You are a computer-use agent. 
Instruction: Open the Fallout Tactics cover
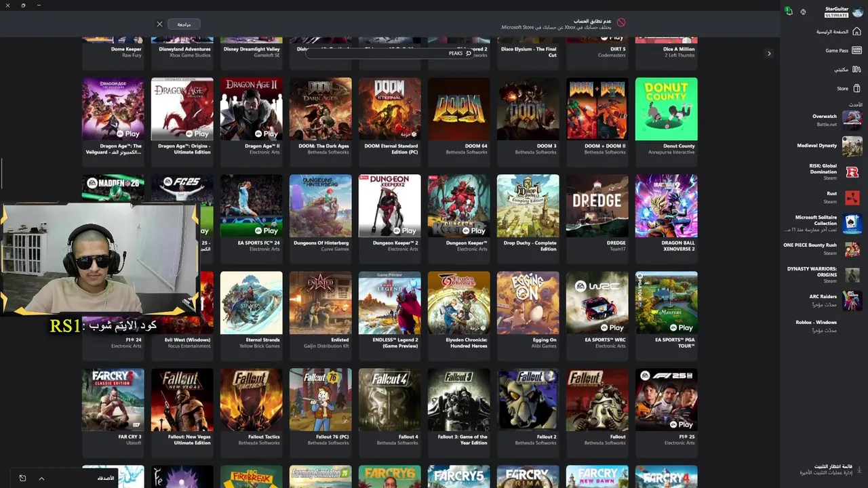coord(252,400)
